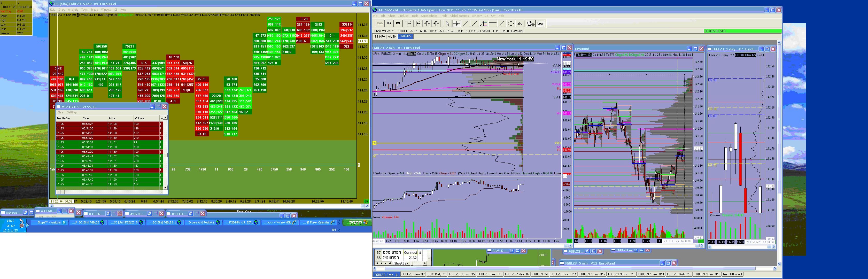The height and width of the screenshot is (279, 868).
Task: Click the Fibonacci retracement lines tool
Action: (x=484, y=24)
